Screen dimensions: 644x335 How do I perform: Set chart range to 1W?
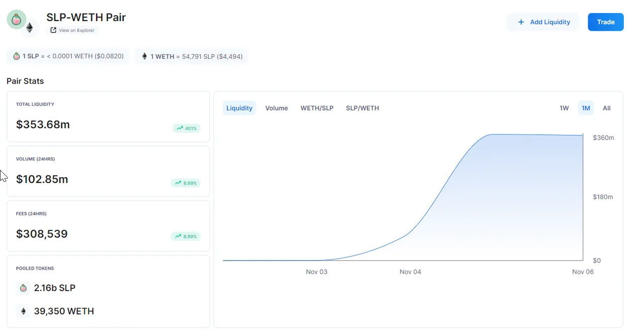point(564,108)
